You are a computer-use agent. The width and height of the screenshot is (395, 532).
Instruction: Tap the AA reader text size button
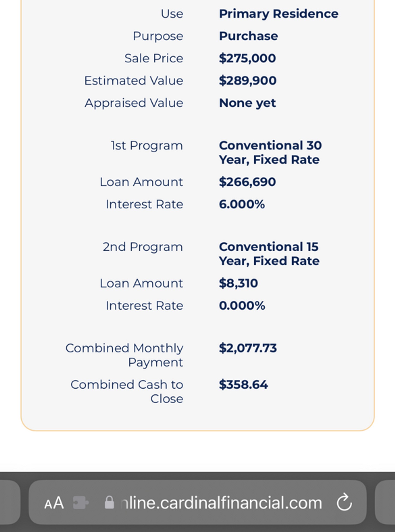pyautogui.click(x=54, y=503)
